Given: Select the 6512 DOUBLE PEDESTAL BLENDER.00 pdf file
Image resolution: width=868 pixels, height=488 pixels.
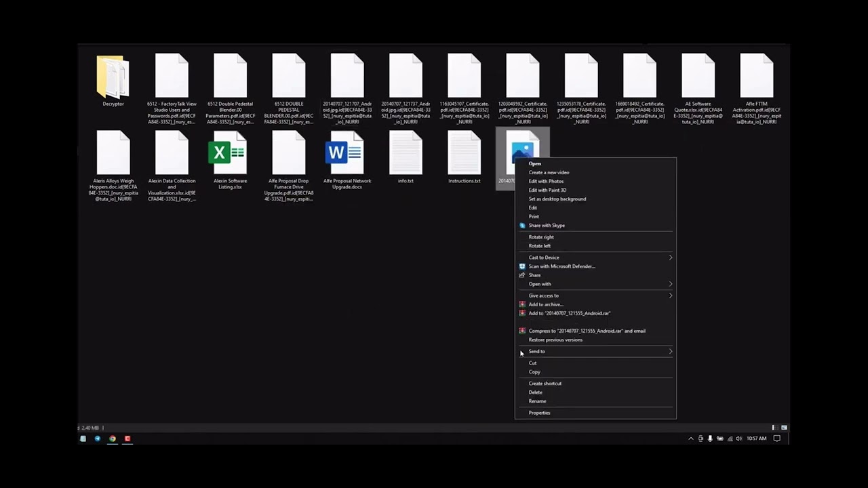Looking at the screenshot, I should (289, 89).
